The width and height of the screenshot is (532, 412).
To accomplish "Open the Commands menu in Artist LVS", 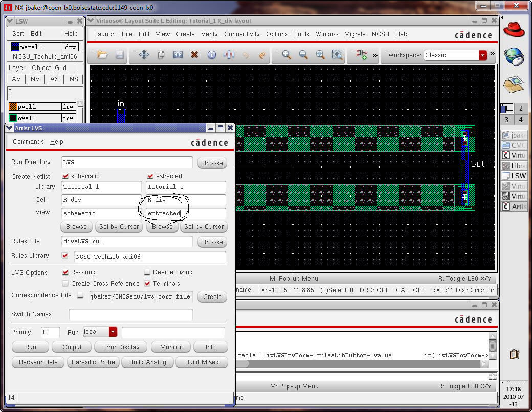I will coord(28,142).
